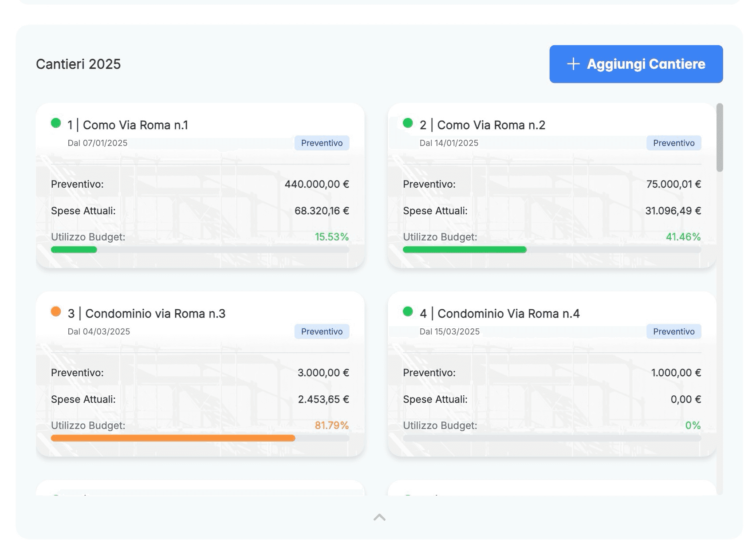This screenshot has height=551, width=756.
Task: Collapse the list using bottom chevron arrow
Action: [379, 517]
